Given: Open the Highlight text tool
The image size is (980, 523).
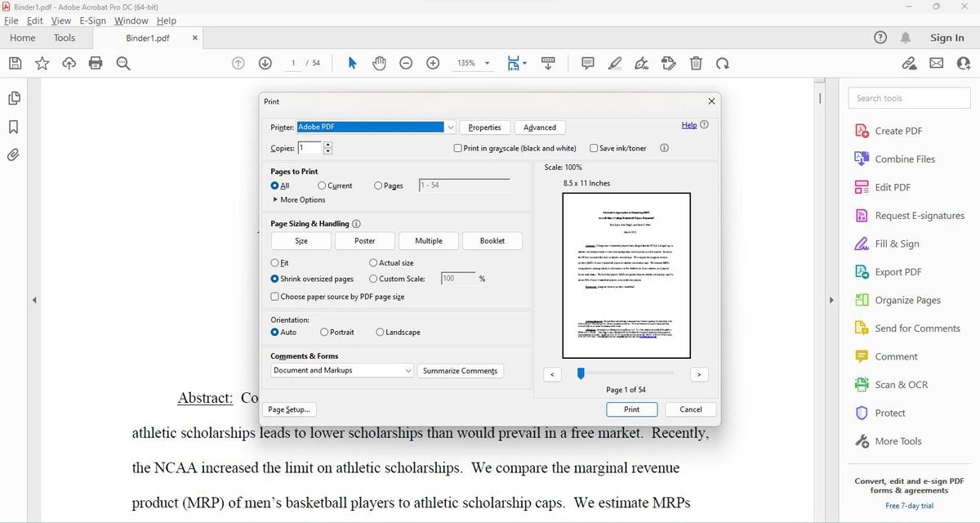Looking at the screenshot, I should [x=615, y=63].
